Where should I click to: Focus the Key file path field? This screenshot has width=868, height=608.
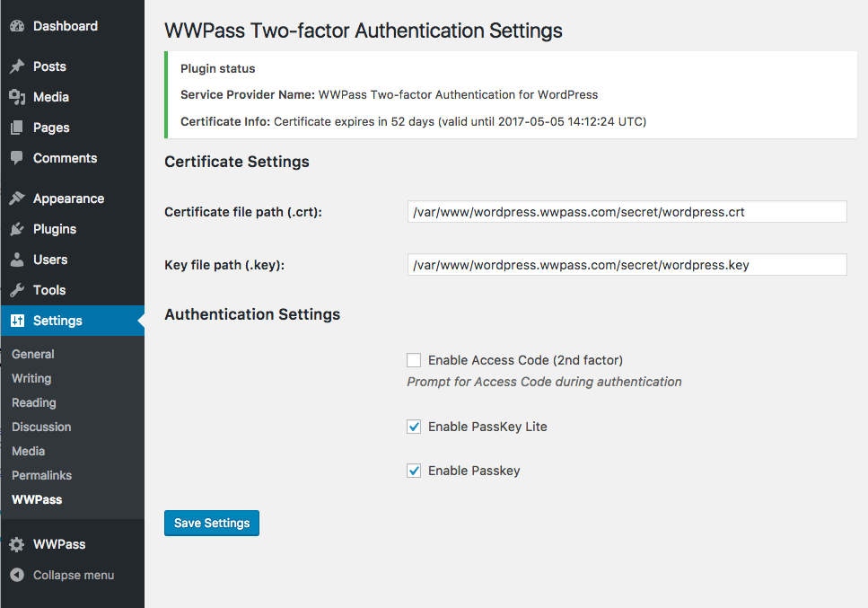[627, 265]
